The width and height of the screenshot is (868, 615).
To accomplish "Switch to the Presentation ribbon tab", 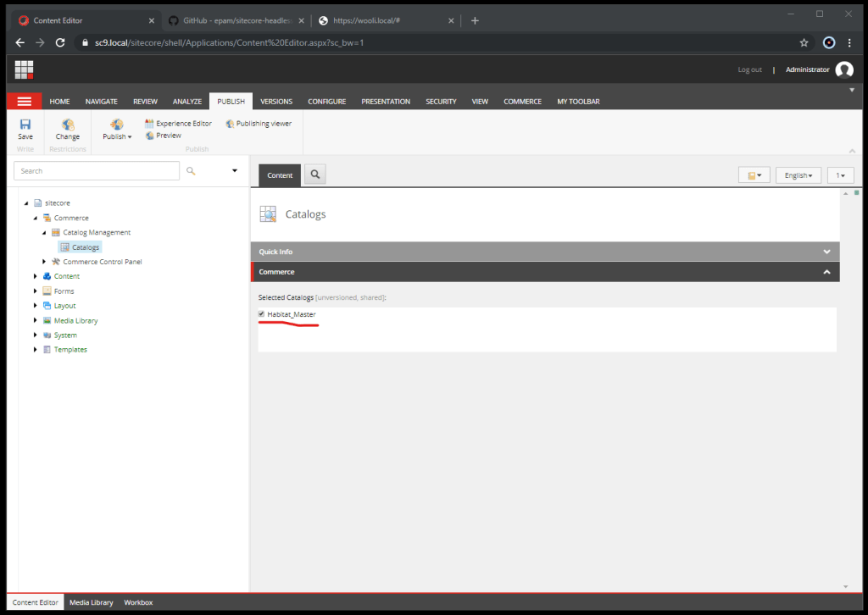I will pyautogui.click(x=386, y=102).
